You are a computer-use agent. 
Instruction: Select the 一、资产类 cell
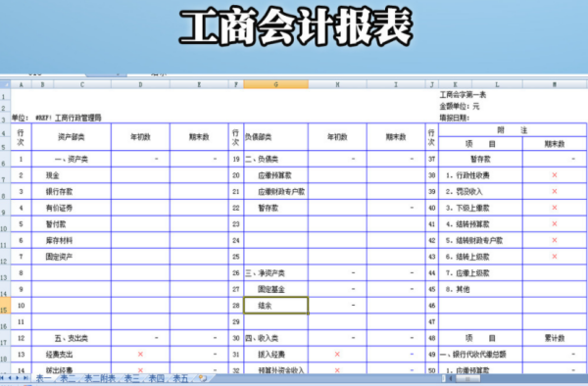[x=72, y=159]
